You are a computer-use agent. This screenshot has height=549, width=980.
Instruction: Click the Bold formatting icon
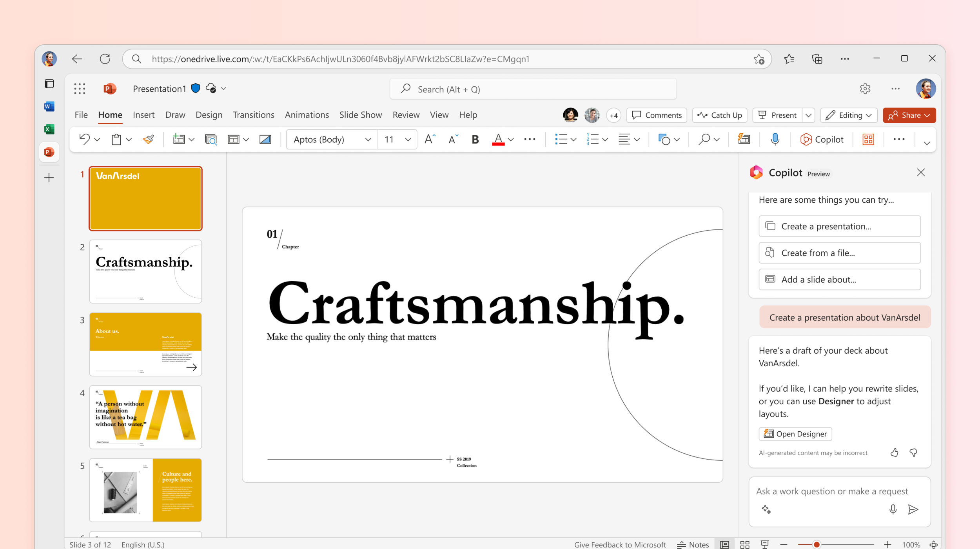coord(475,140)
